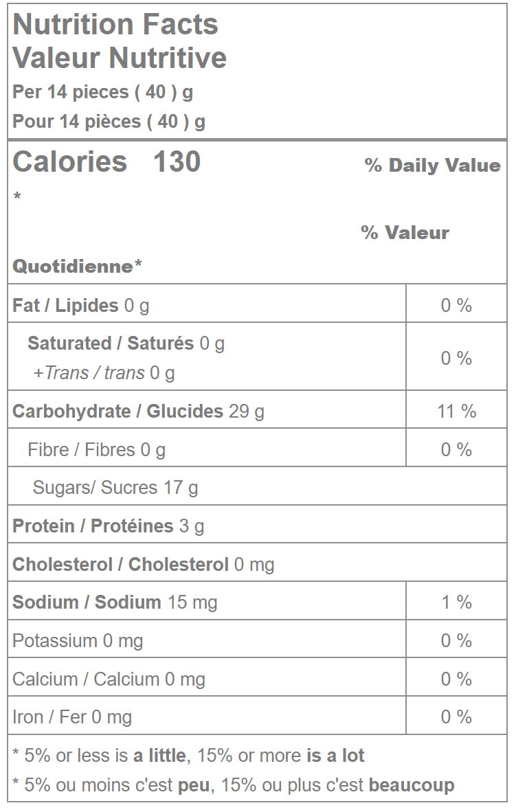Click the Saturated / Saturés 0 g line
516x812 pixels.
point(126,343)
